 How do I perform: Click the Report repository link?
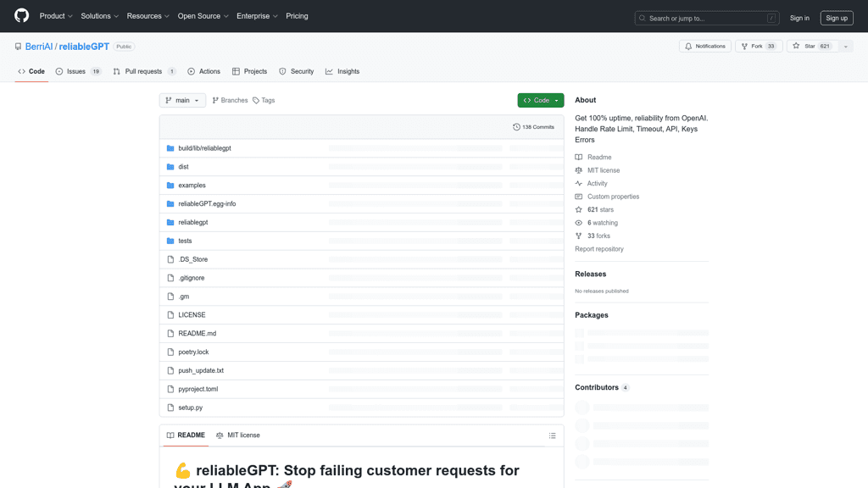599,249
